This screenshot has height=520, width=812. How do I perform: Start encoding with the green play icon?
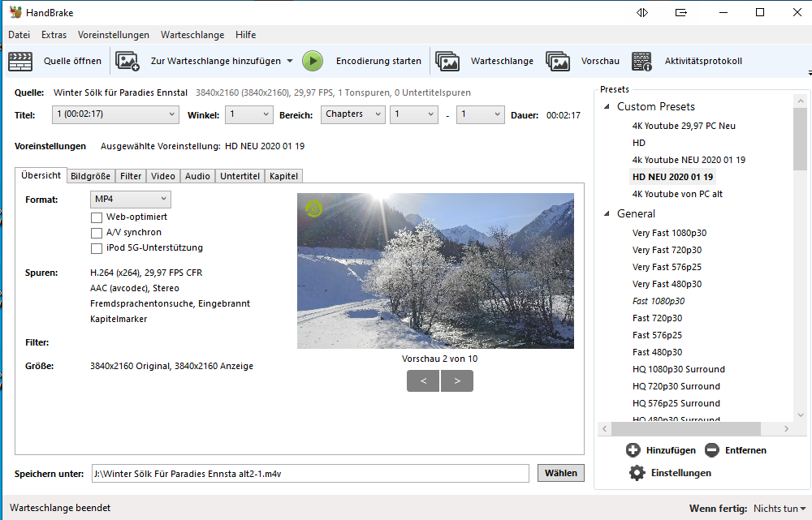coord(313,61)
